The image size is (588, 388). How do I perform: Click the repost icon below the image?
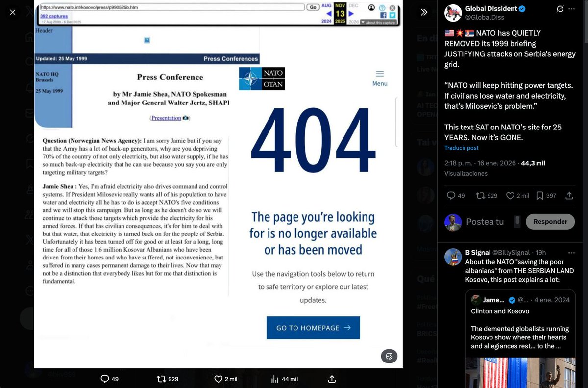point(161,379)
